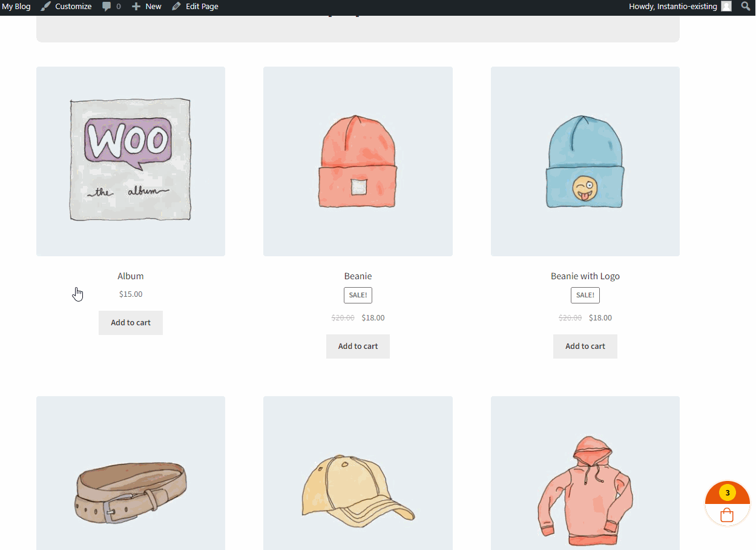Open the Beanie with Logo title link
Screen dimensions: 756x550
585,276
